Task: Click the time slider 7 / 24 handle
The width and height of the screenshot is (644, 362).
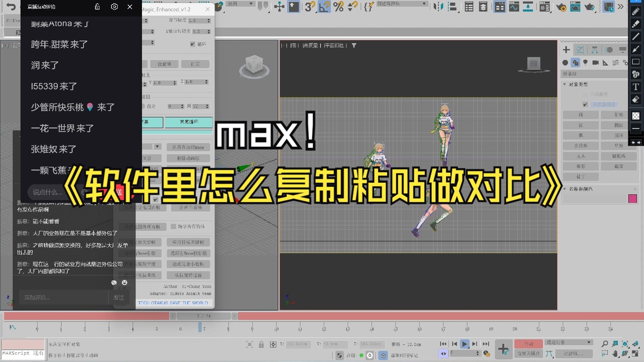Action: (x=203, y=316)
